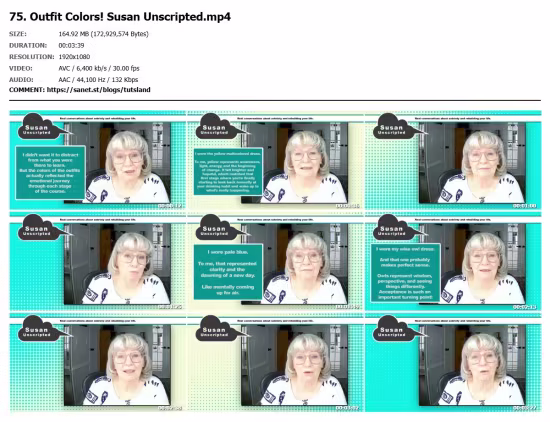Select the SIZE label
The height and width of the screenshot is (422, 550).
(x=18, y=34)
